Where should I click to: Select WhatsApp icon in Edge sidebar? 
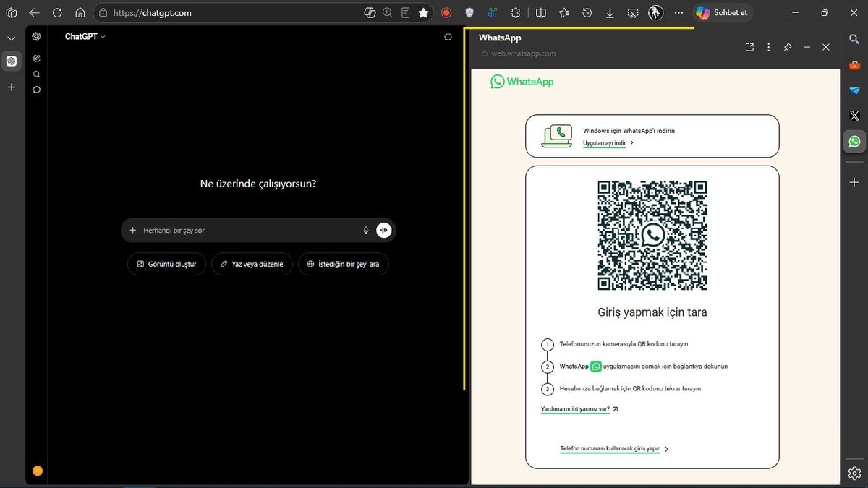point(854,141)
